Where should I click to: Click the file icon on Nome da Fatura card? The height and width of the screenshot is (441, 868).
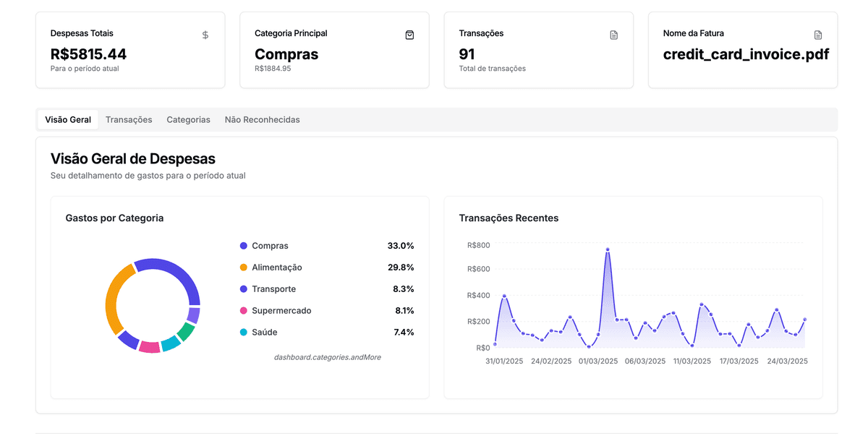coord(817,34)
